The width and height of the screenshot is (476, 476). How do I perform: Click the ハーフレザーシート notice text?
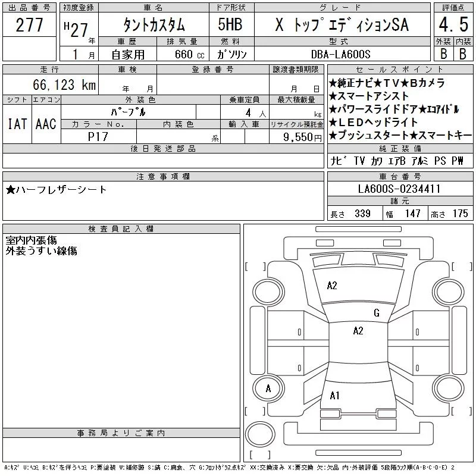pyautogui.click(x=56, y=190)
